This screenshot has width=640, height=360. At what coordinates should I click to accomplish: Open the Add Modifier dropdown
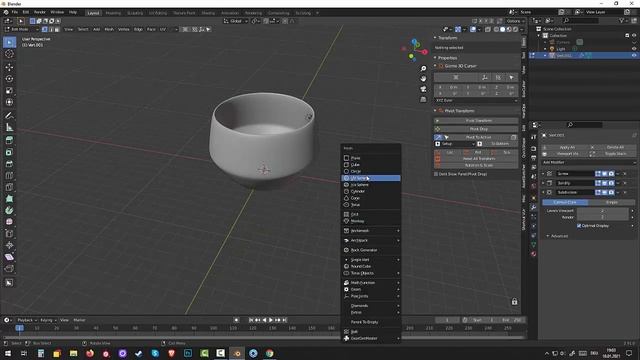click(589, 162)
